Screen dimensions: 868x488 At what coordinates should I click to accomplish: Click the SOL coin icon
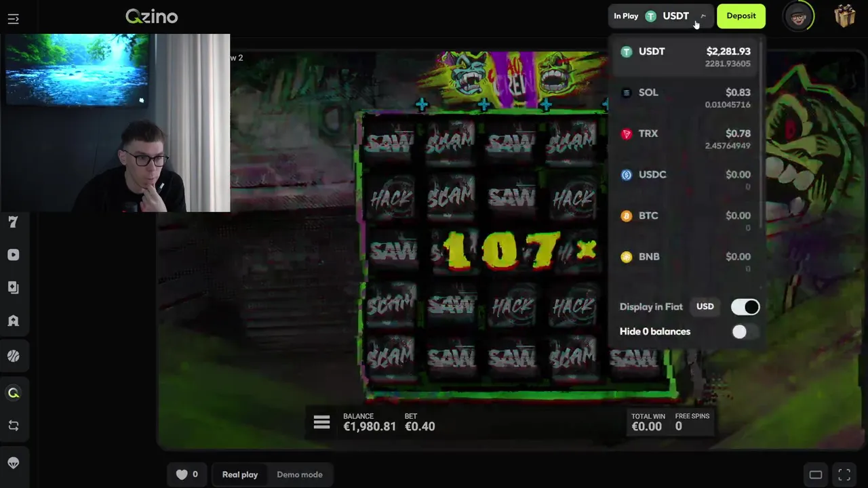coord(627,93)
